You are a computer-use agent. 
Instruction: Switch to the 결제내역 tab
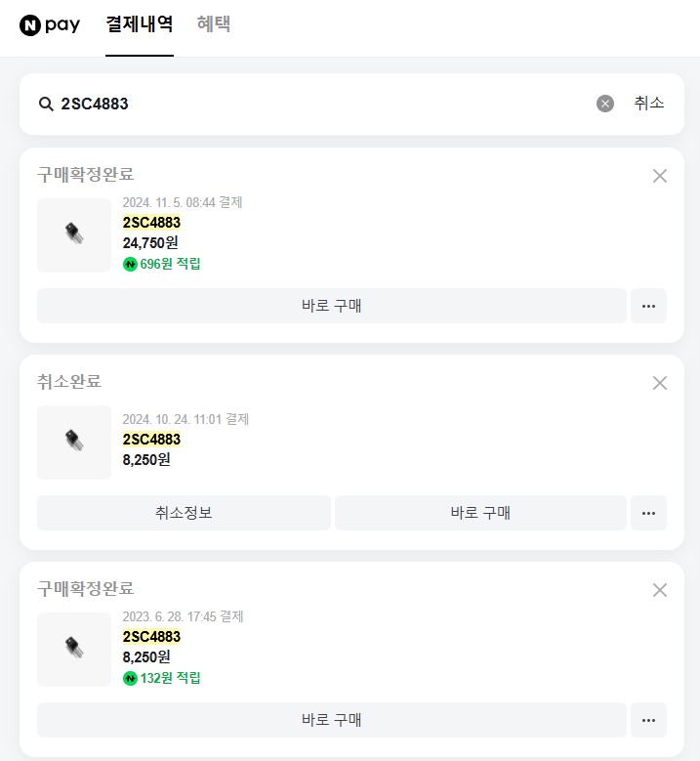click(140, 24)
